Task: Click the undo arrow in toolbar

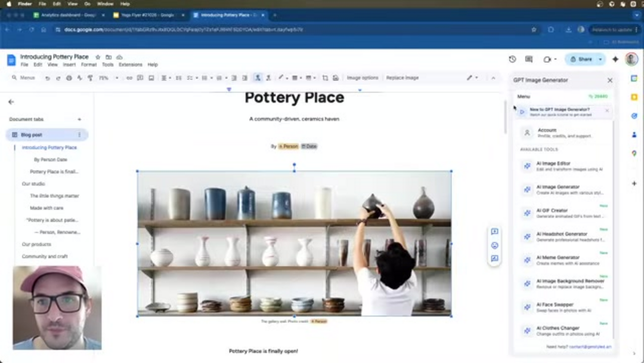Action: 47,78
